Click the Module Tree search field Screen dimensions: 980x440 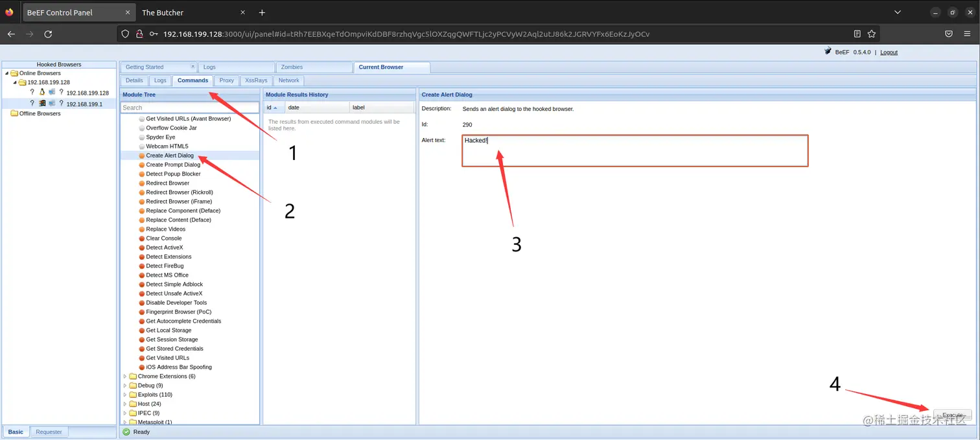pyautogui.click(x=190, y=108)
